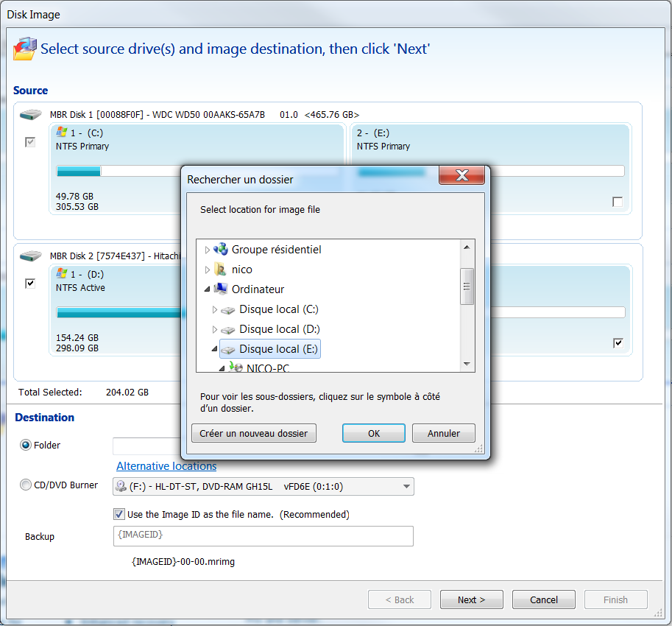The height and width of the screenshot is (626, 672).
Task: Click the Backup file name input field
Action: [263, 535]
